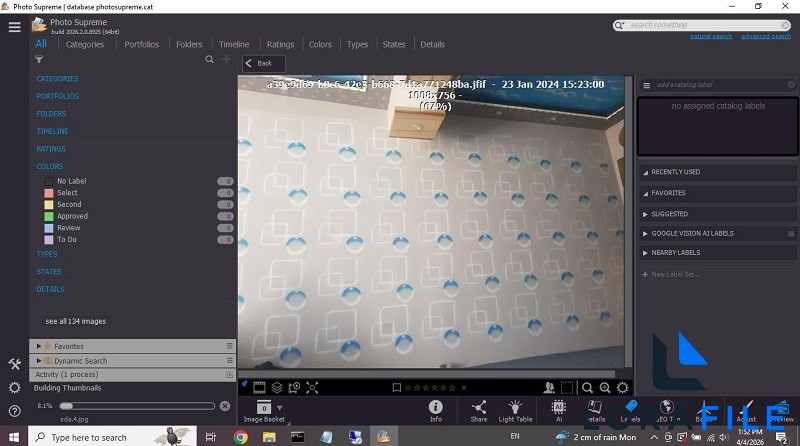Open search options dropdown in search box
The width and height of the screenshot is (800, 446).
pos(619,25)
